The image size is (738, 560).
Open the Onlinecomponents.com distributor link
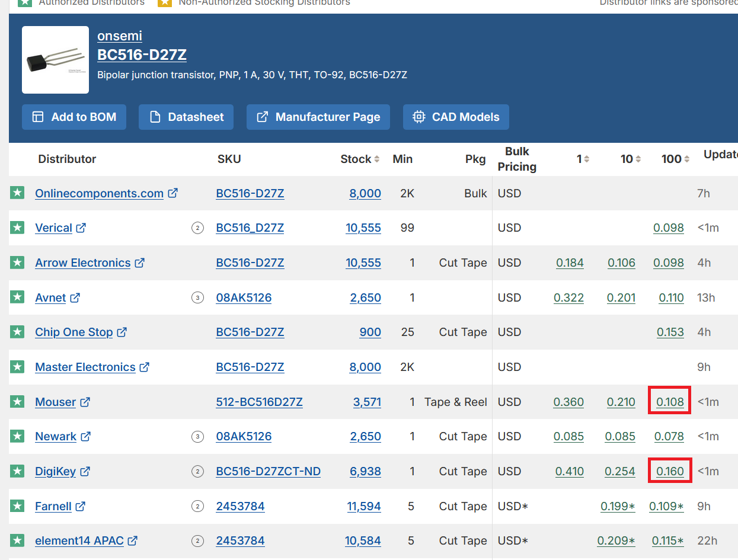tap(99, 193)
